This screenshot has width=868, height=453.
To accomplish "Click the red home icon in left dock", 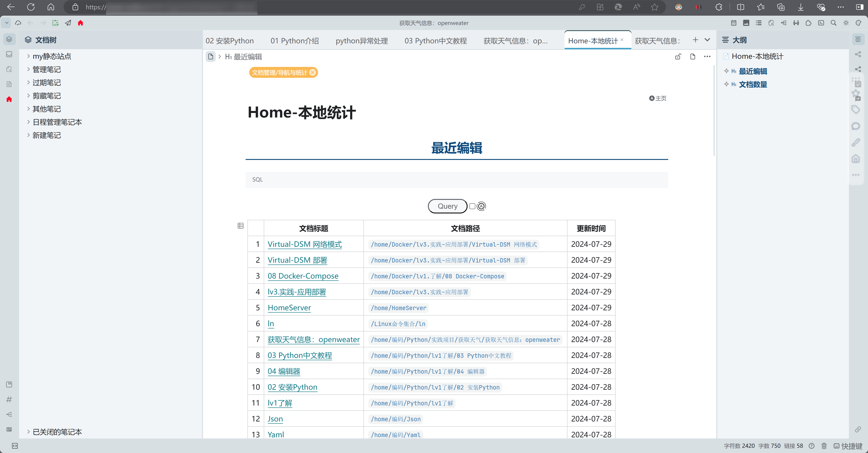I will pos(9,99).
